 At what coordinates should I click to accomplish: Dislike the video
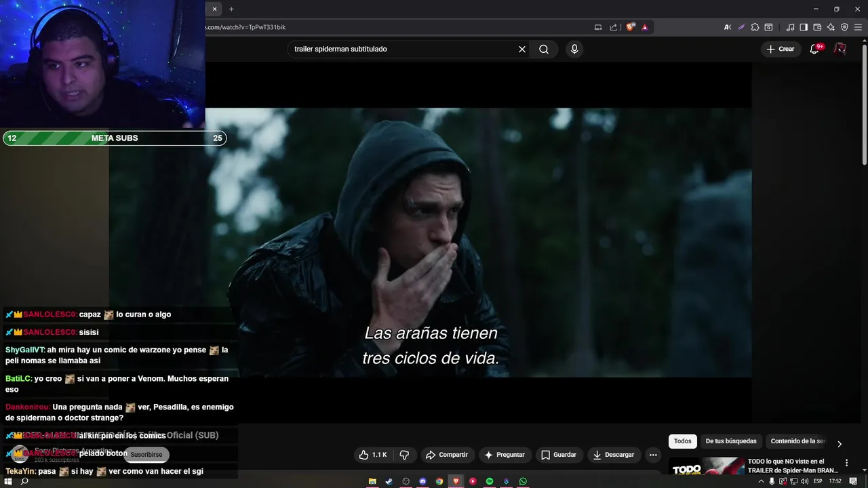click(404, 455)
